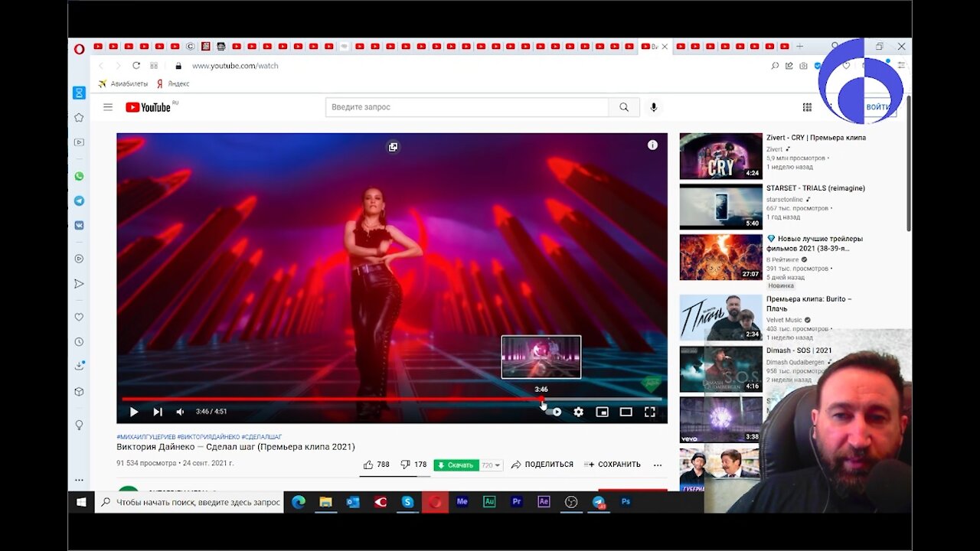The height and width of the screenshot is (551, 980).
Task: Open the Windows Start menu
Action: point(81,502)
